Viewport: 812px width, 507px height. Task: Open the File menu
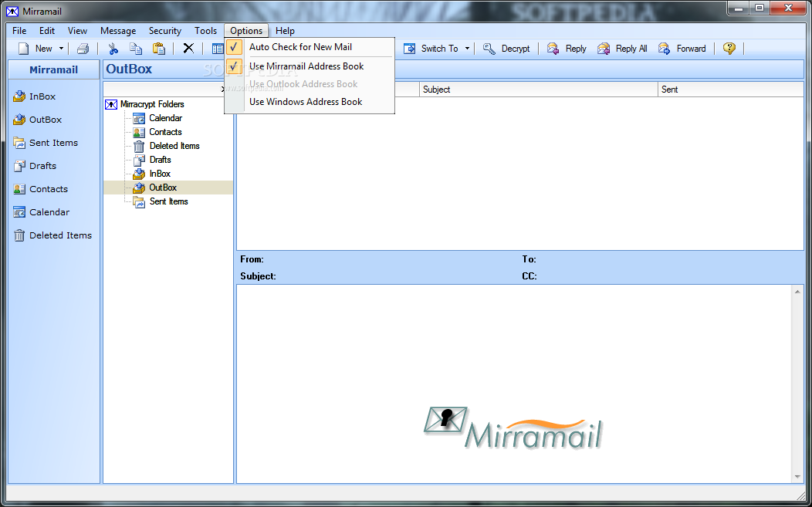tap(19, 31)
